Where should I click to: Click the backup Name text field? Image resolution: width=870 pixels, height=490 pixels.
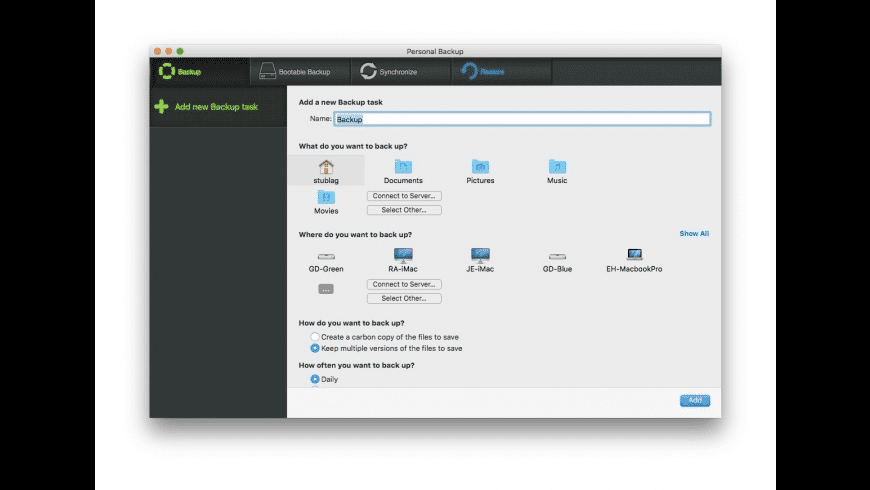tap(521, 119)
